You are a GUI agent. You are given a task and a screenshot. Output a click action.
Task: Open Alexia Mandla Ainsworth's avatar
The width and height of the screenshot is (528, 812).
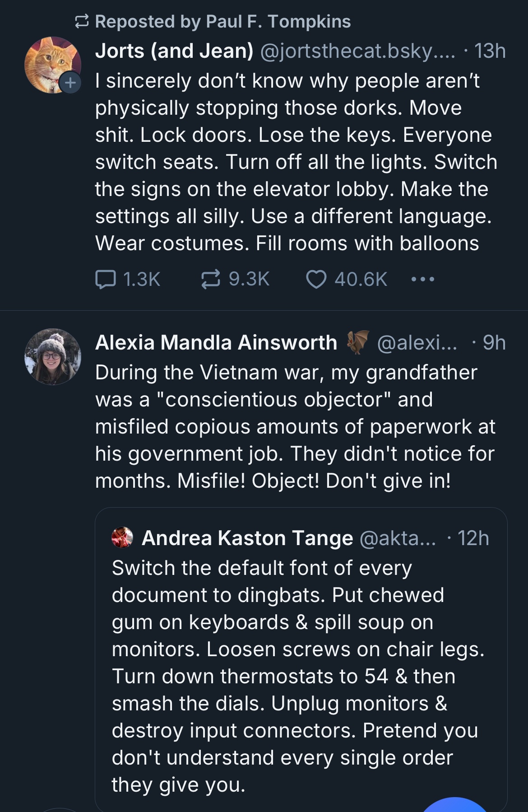(53, 357)
